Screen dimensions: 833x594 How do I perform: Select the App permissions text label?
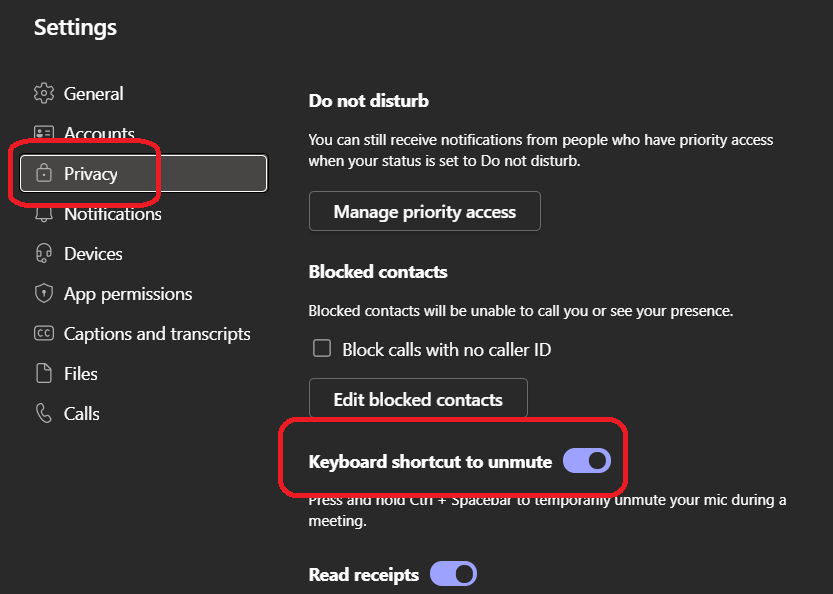(x=128, y=294)
